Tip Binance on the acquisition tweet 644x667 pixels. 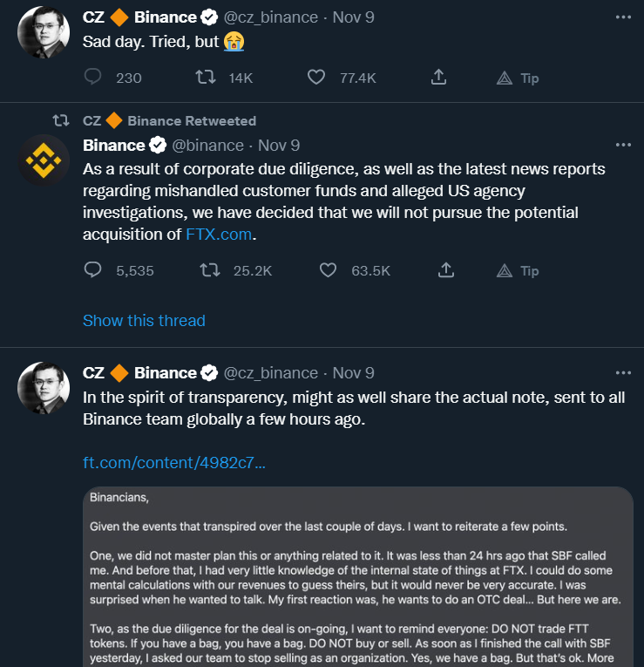tap(518, 270)
